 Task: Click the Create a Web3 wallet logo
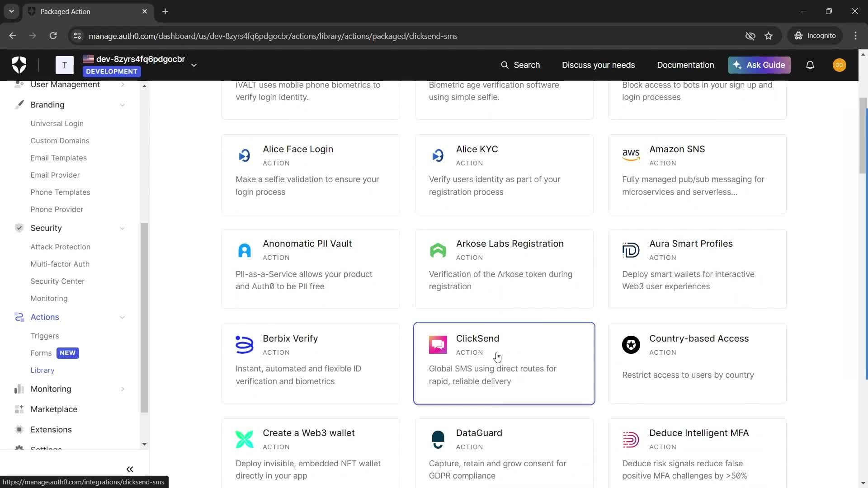245,439
